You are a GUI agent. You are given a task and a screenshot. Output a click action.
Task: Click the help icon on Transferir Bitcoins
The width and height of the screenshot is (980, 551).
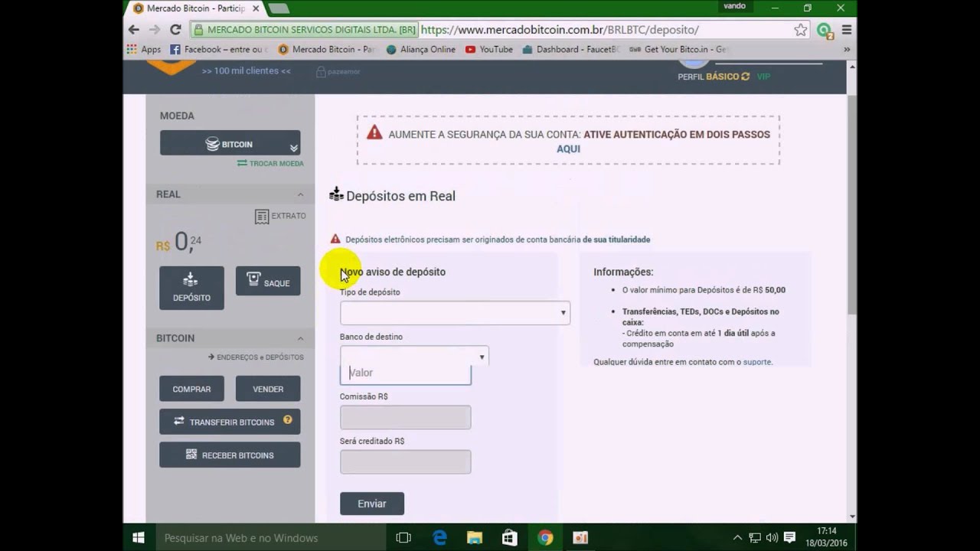288,420
